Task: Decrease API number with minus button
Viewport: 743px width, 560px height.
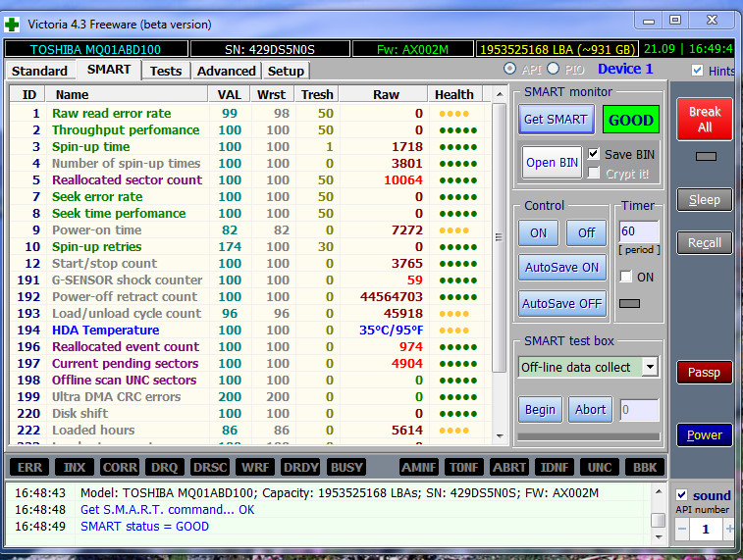Action: point(682,529)
